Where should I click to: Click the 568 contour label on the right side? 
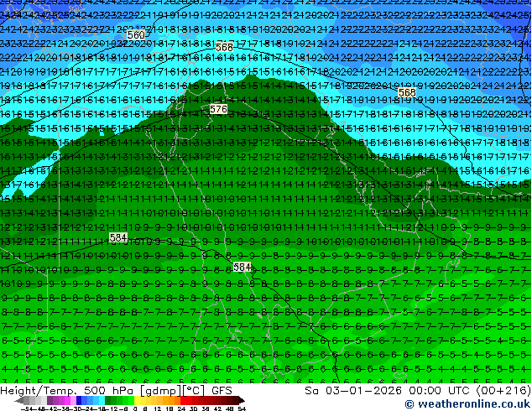407,92
